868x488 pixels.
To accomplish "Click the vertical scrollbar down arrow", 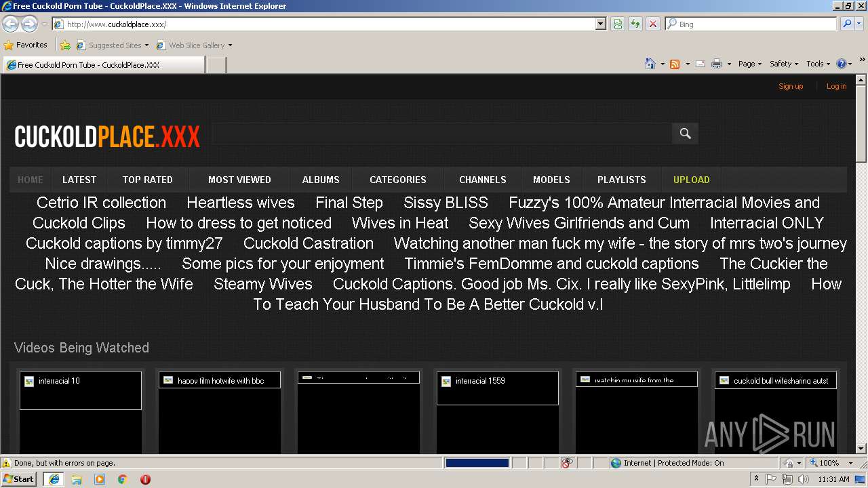I will (x=861, y=448).
